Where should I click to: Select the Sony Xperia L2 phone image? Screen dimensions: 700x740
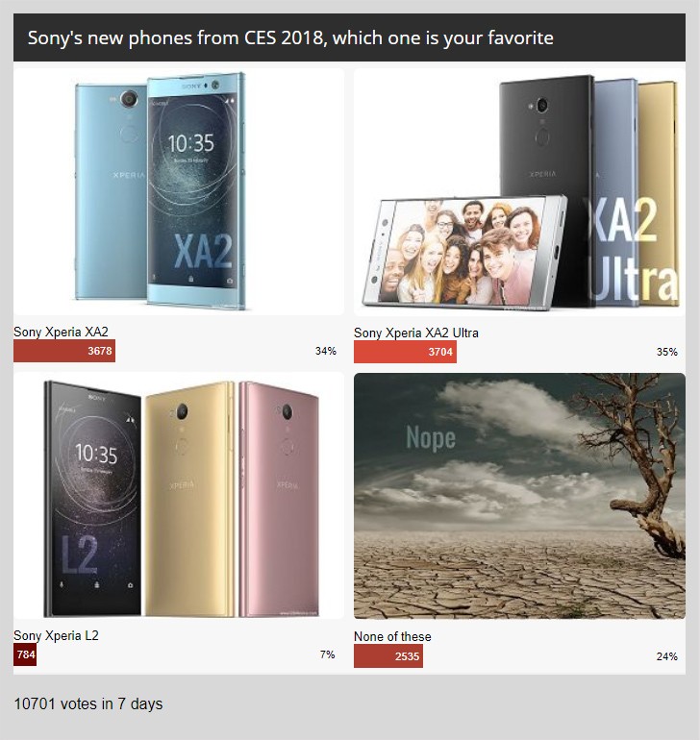pos(179,496)
